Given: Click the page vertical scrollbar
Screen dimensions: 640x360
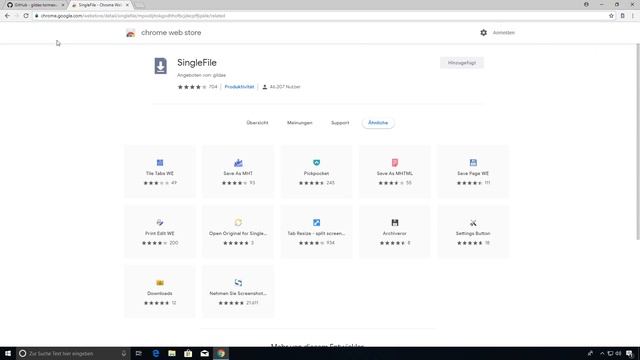Looking at the screenshot, I should click(638, 142).
